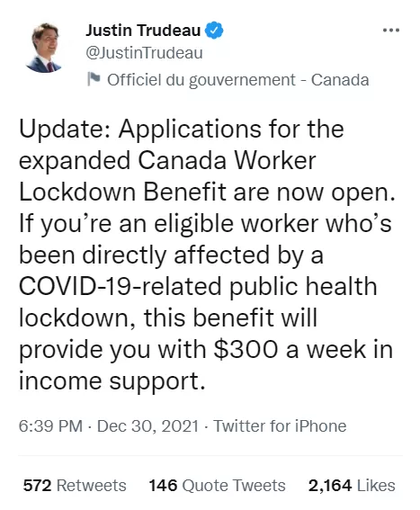The width and height of the screenshot is (420, 510).
Task: Click the Dec 30, 2021 date
Action: coord(148,426)
